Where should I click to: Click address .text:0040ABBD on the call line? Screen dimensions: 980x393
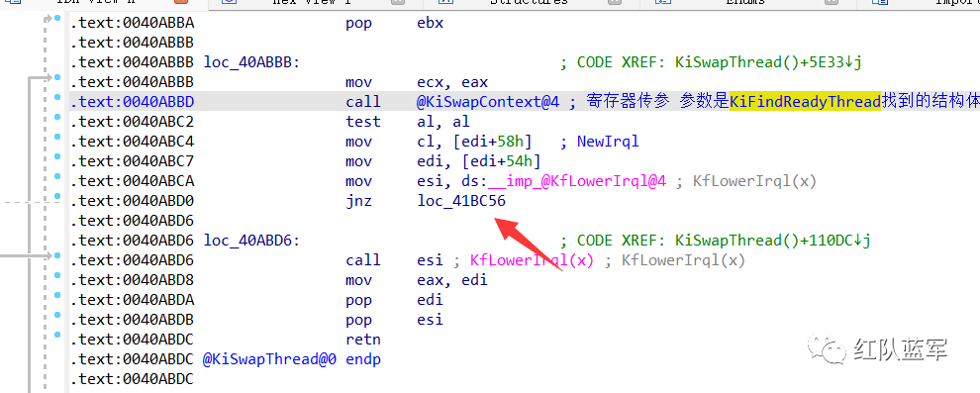(132, 102)
